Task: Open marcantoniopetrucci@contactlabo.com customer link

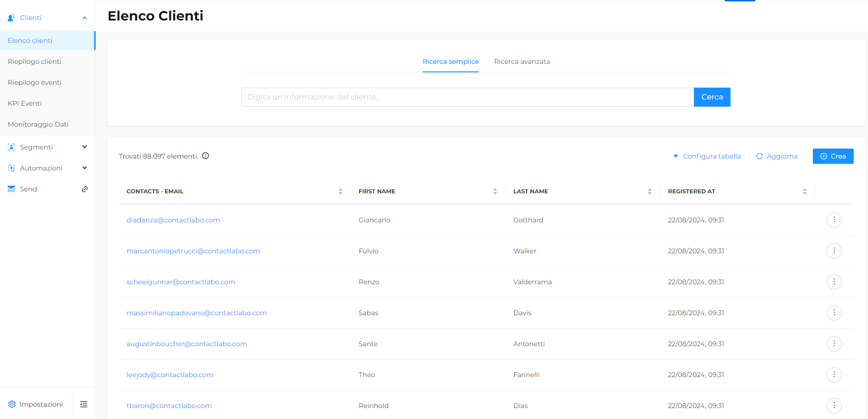Action: (193, 251)
